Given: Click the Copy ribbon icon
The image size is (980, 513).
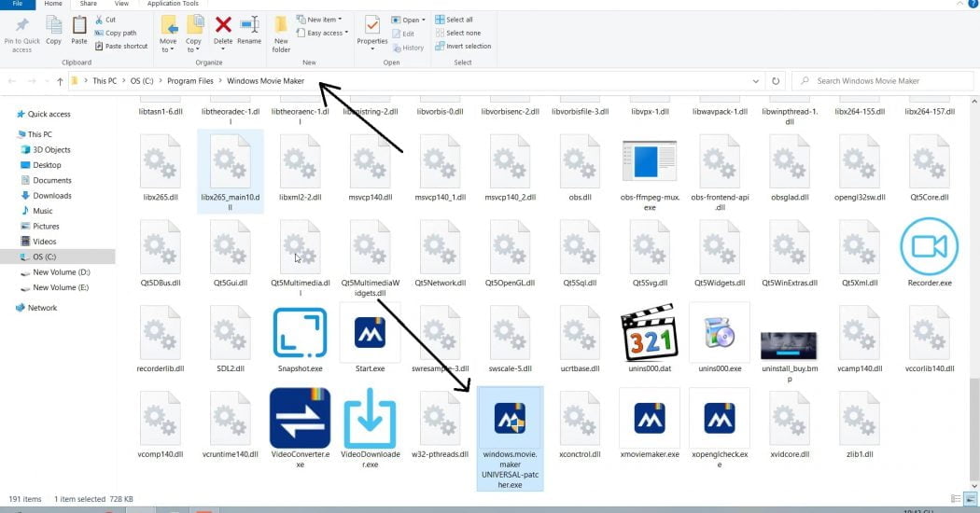Looking at the screenshot, I should tap(54, 25).
